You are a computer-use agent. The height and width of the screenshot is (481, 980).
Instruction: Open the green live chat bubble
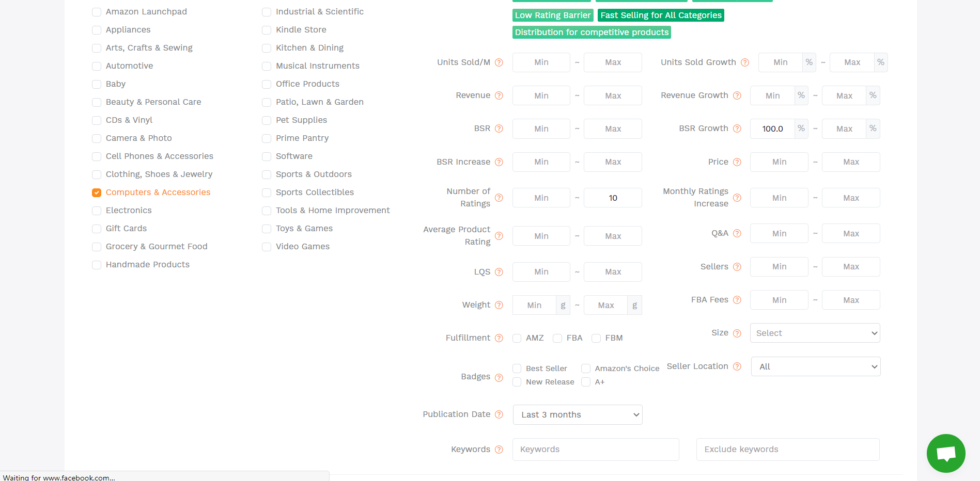946,453
